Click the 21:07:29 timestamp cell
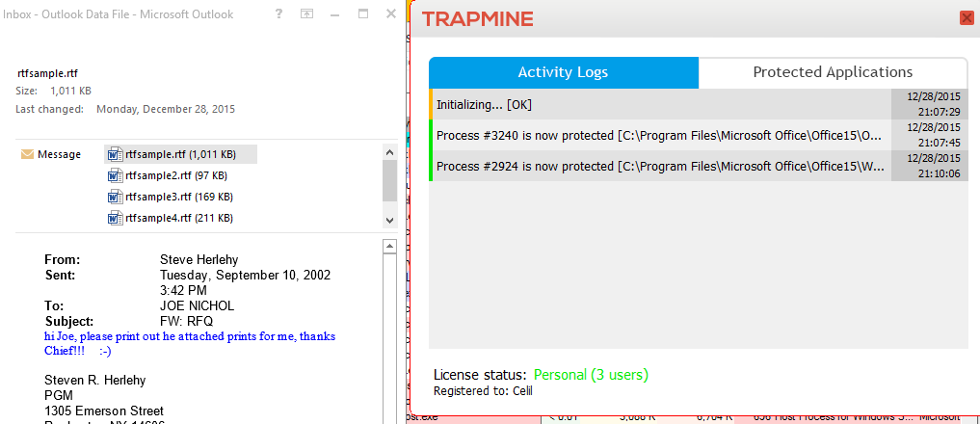Screen dimensions: 980x424 pos(929,104)
